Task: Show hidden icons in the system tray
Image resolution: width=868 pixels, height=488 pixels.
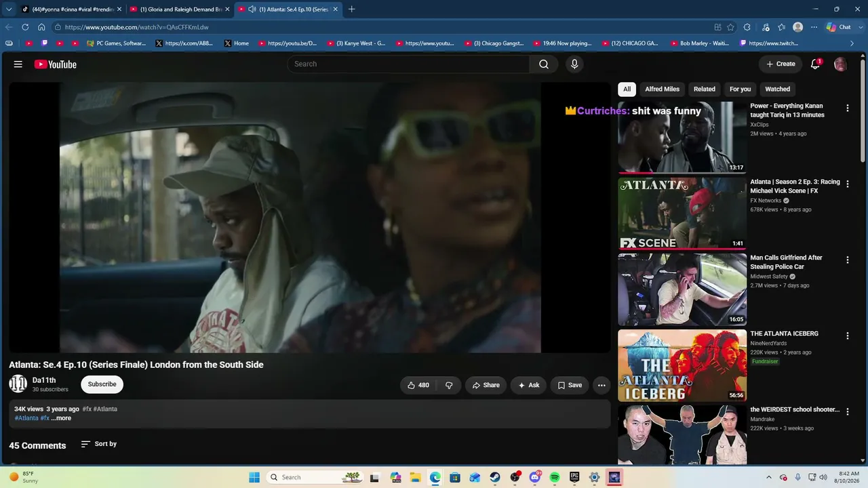Action: coord(769,477)
